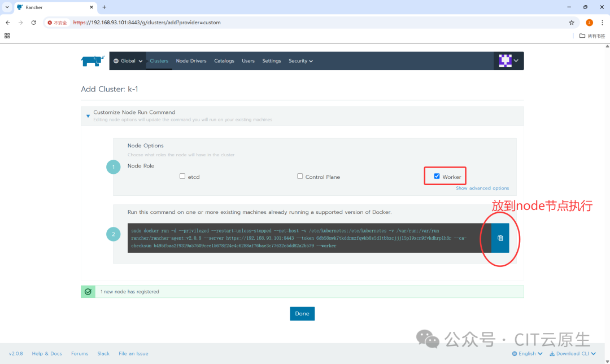Open Node Drivers in the navigation bar

(191, 61)
